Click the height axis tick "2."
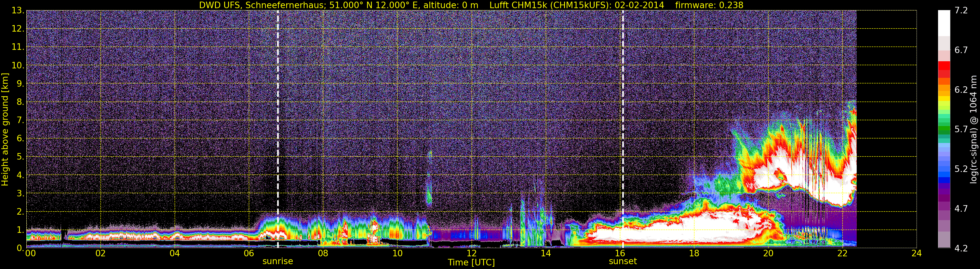This screenshot has height=269, width=980. pyautogui.click(x=20, y=211)
